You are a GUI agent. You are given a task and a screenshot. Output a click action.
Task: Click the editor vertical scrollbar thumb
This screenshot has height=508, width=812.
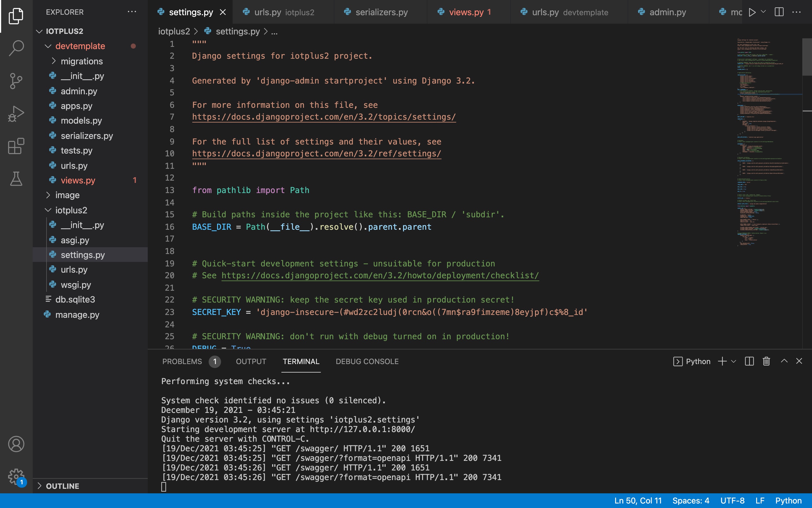coord(807,57)
